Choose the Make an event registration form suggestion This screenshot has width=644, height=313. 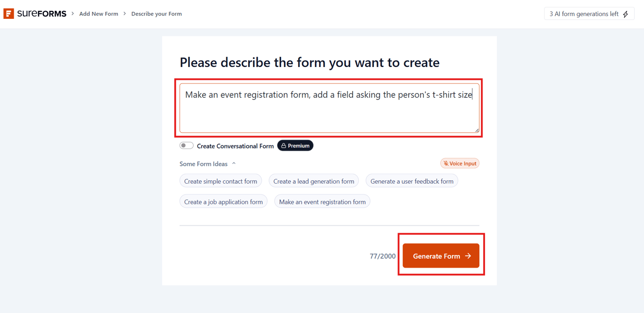click(x=322, y=201)
